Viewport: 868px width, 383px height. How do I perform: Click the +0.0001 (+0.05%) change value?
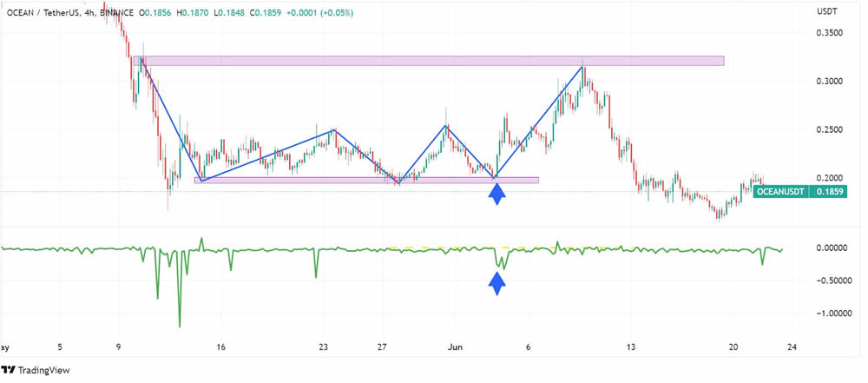319,11
